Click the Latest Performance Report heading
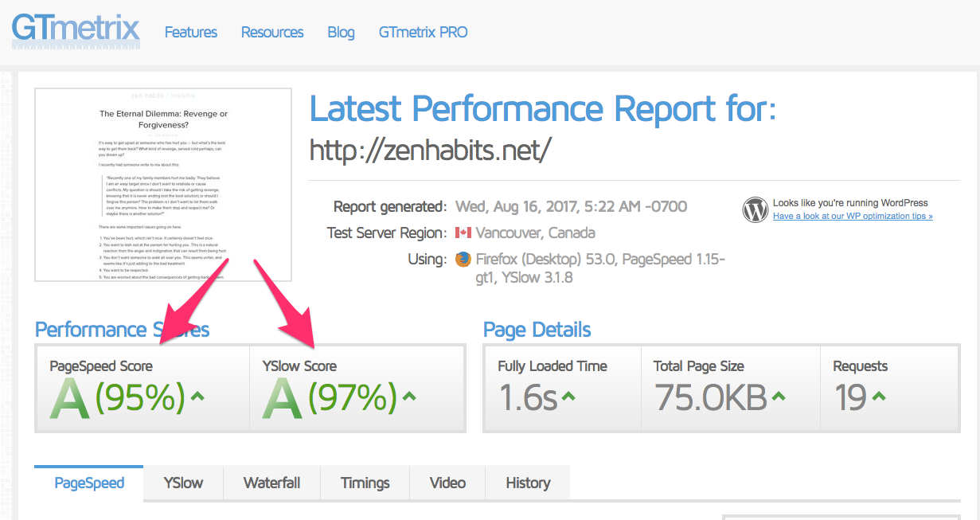Viewport: 980px width, 520px height. pyautogui.click(x=542, y=108)
